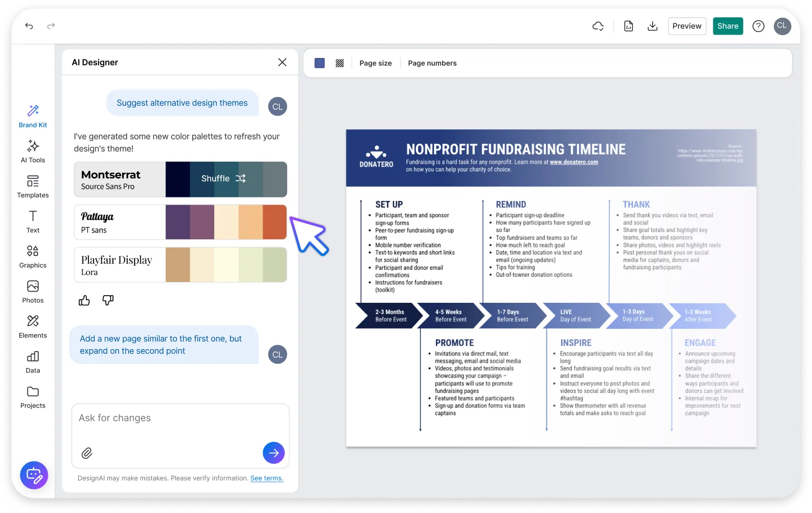Open the Page size option

coord(375,63)
